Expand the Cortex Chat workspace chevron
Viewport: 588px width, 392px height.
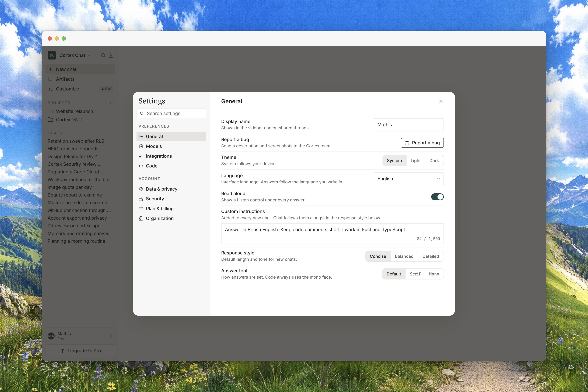pos(89,55)
